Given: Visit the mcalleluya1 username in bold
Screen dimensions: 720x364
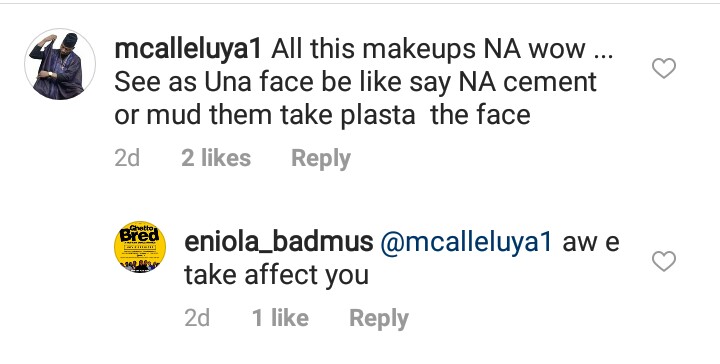Looking at the screenshot, I should 188,50.
